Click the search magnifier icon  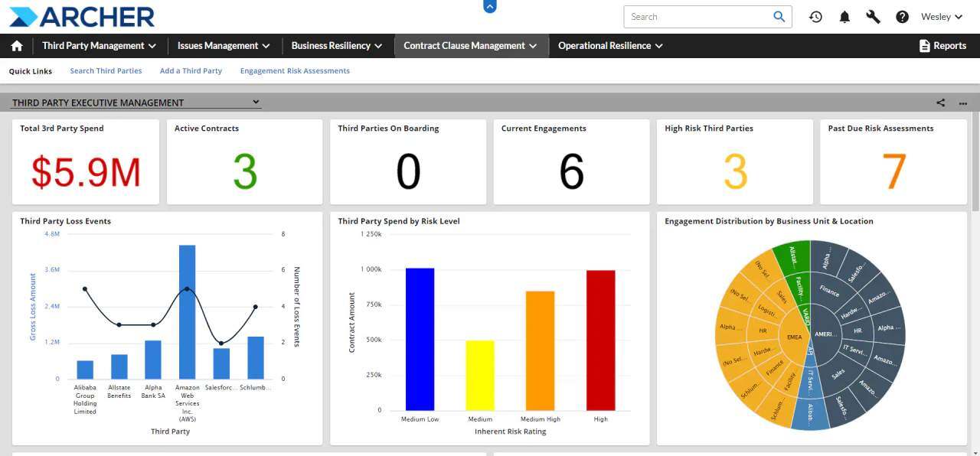[779, 16]
